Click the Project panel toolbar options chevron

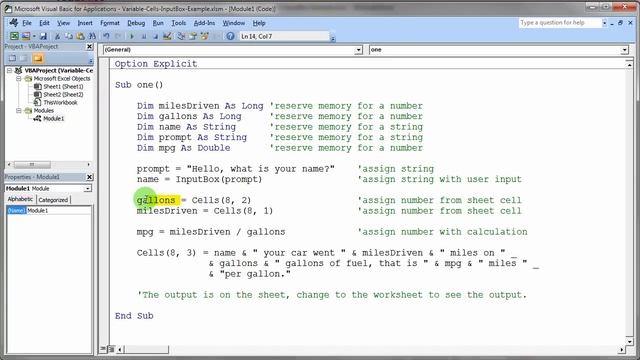[x=91, y=60]
